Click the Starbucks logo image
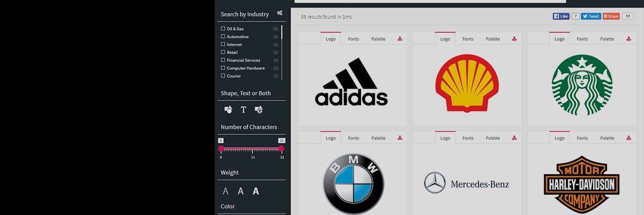 coord(582,84)
